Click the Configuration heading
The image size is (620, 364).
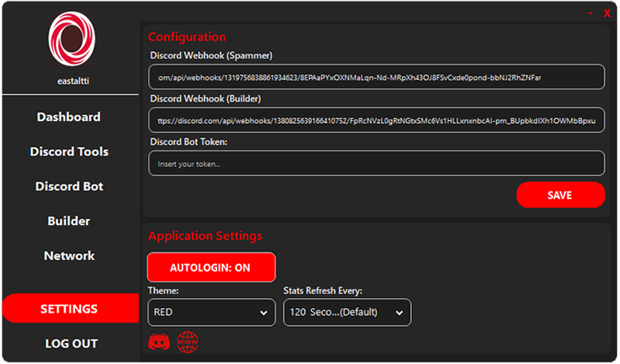point(187,36)
